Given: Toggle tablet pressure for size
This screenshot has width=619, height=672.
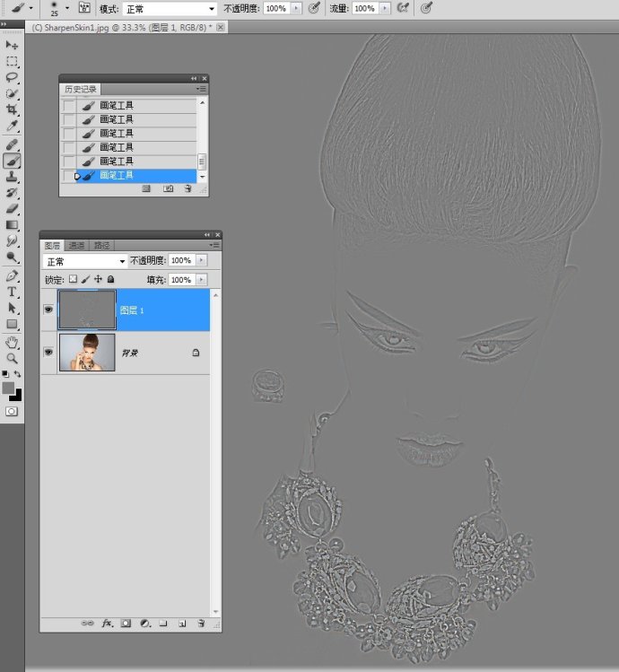Looking at the screenshot, I should pos(425,8).
